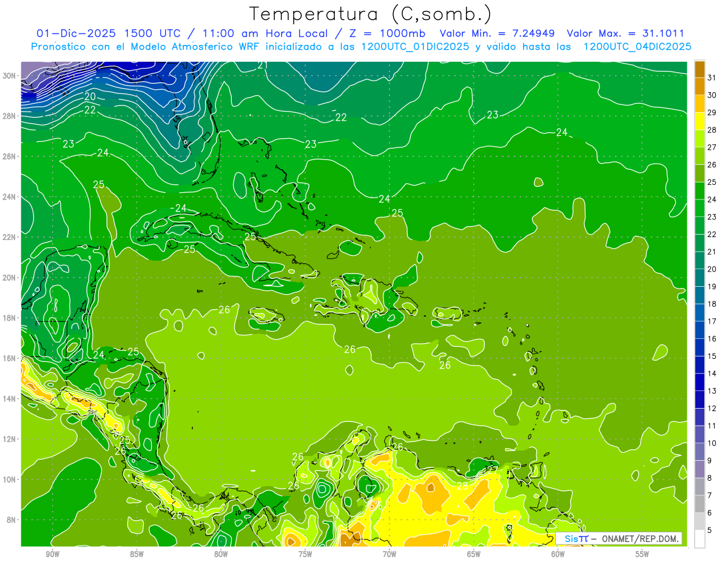Click the 90W longitude axis label

click(x=52, y=554)
